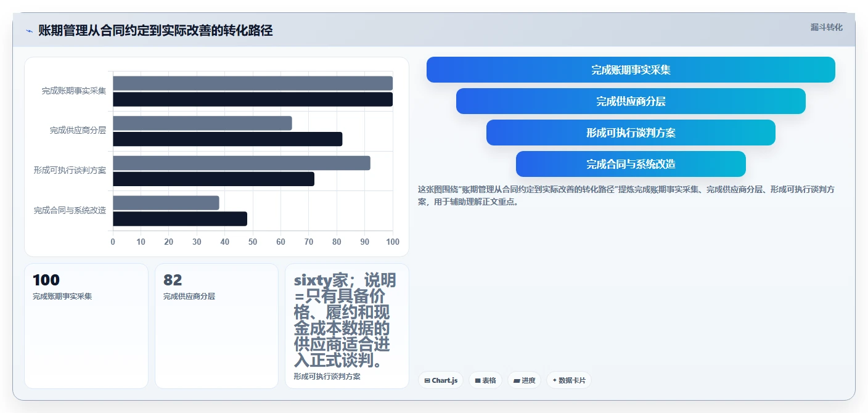Click the dark bar for 完成账期事实采集
Screen dimensions: 868x413
pos(253,99)
